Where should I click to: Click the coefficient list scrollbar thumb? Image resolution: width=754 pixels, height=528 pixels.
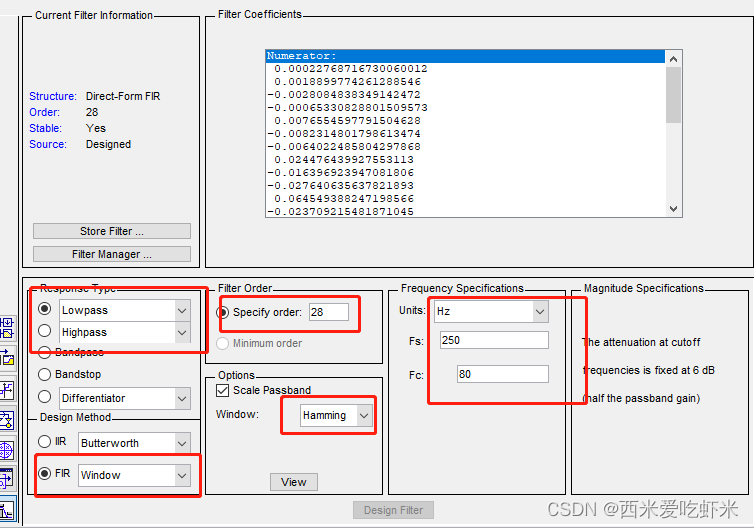[x=673, y=95]
